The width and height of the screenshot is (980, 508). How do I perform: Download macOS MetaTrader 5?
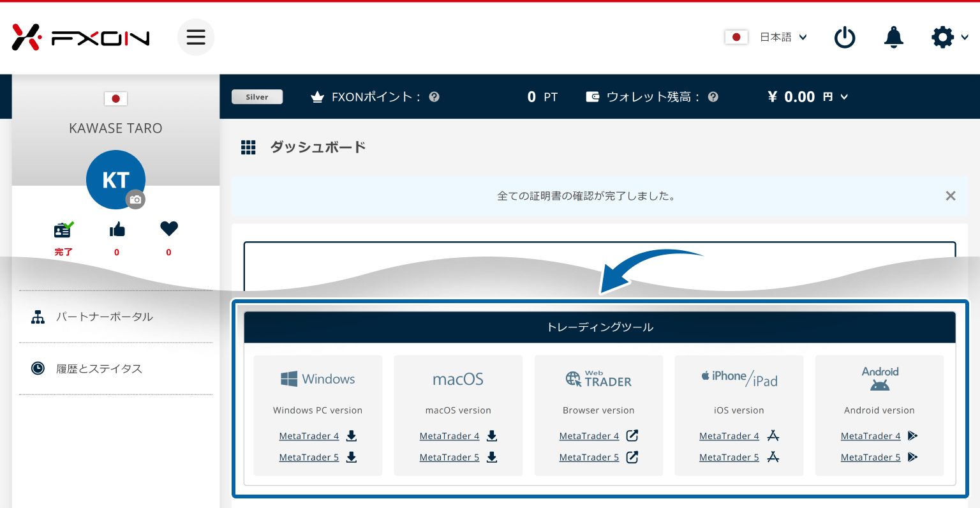coord(449,458)
